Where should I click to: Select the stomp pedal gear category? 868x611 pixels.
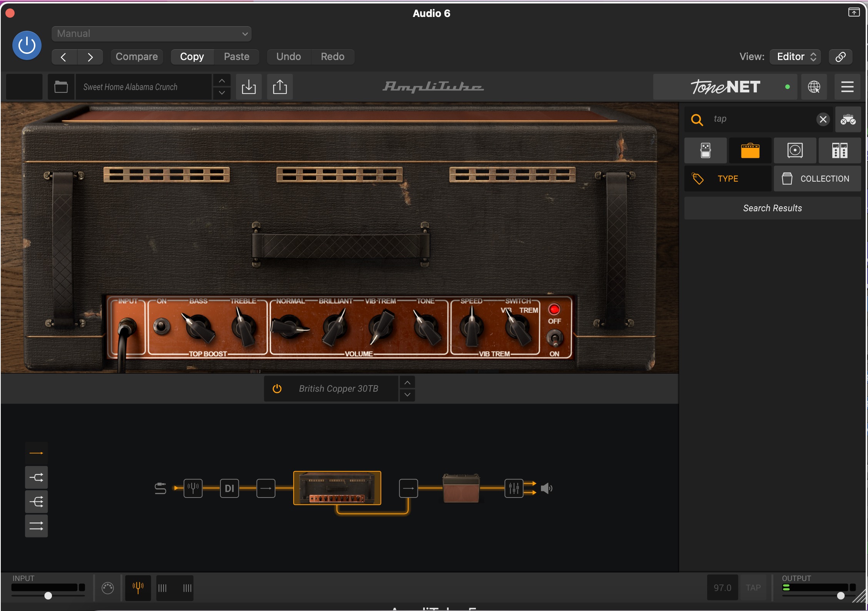click(705, 150)
